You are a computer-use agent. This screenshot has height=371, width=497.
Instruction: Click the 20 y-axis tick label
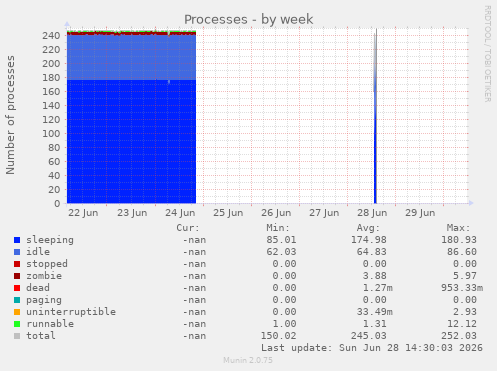pyautogui.click(x=54, y=189)
